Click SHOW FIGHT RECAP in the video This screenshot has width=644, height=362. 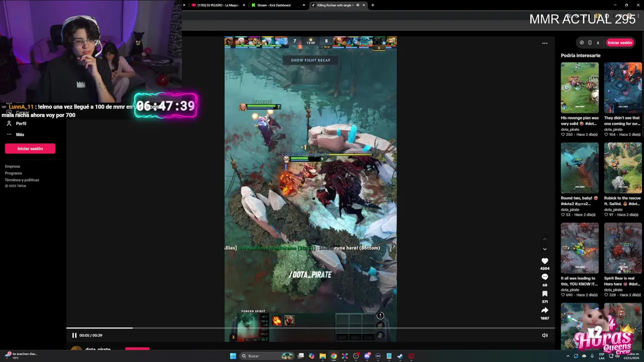[310, 60]
